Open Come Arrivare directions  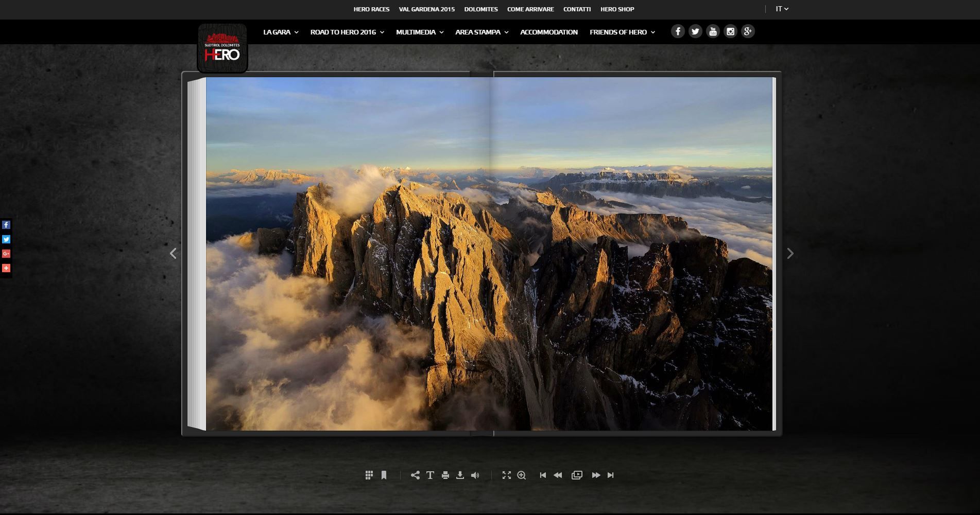tap(530, 9)
